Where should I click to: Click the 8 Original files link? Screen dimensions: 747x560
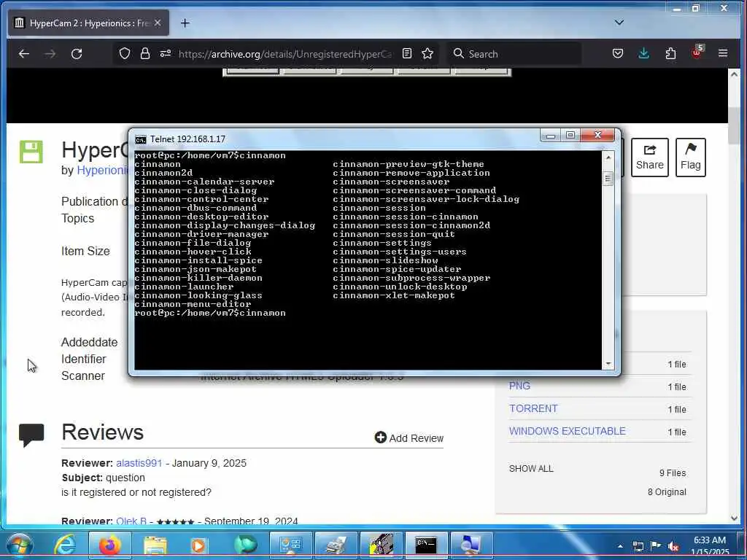[667, 492]
